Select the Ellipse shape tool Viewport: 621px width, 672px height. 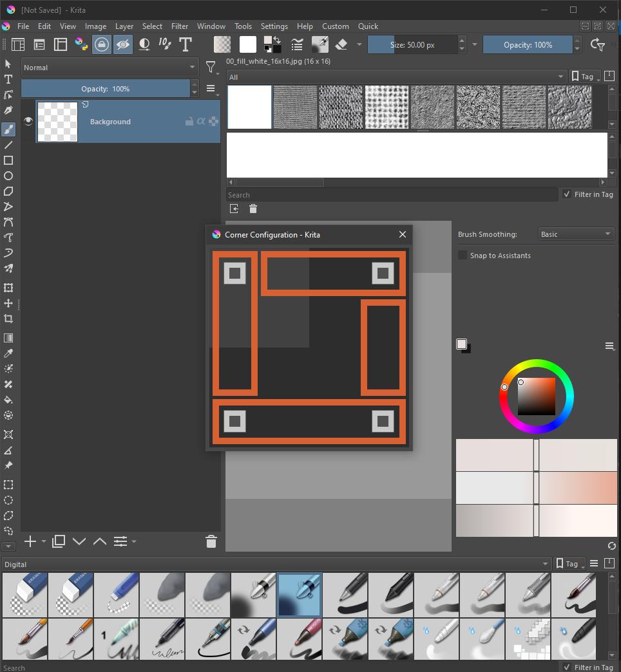[x=8, y=176]
